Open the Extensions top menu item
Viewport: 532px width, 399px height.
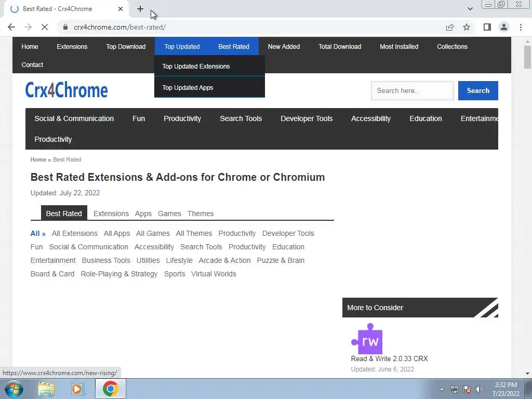click(72, 46)
